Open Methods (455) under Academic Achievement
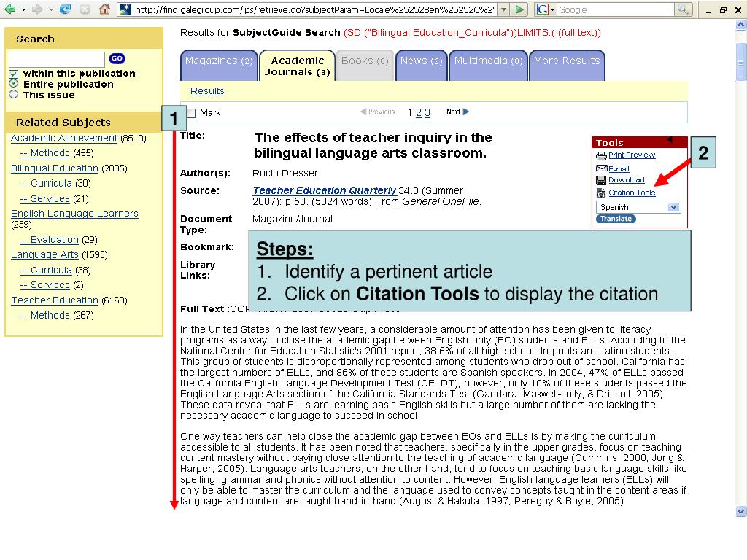Image resolution: width=747 pixels, height=560 pixels. click(44, 153)
